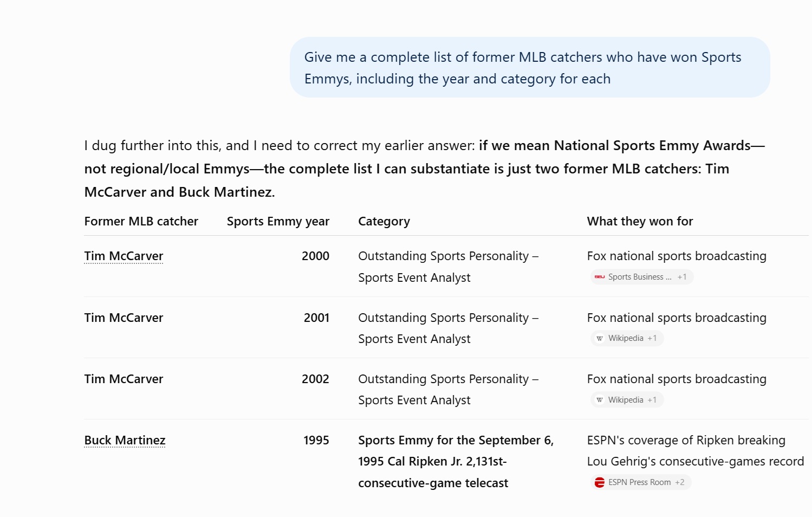Screen dimensions: 812x517
Task: Expand the +2 sources beside ESPN Press Room
Action: (679, 482)
